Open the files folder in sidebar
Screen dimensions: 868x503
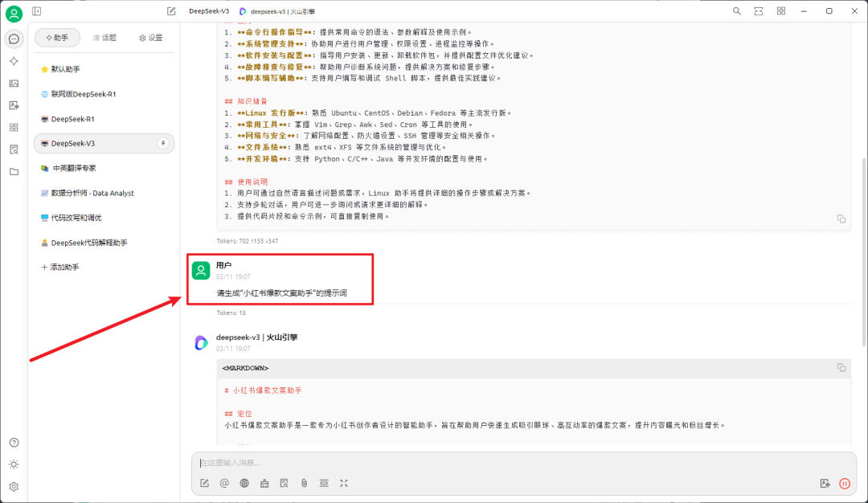pyautogui.click(x=14, y=171)
